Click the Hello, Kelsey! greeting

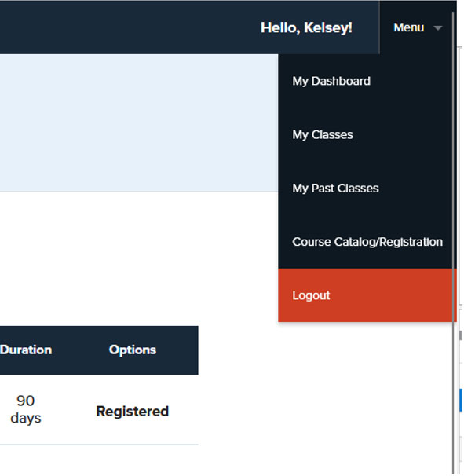point(306,28)
